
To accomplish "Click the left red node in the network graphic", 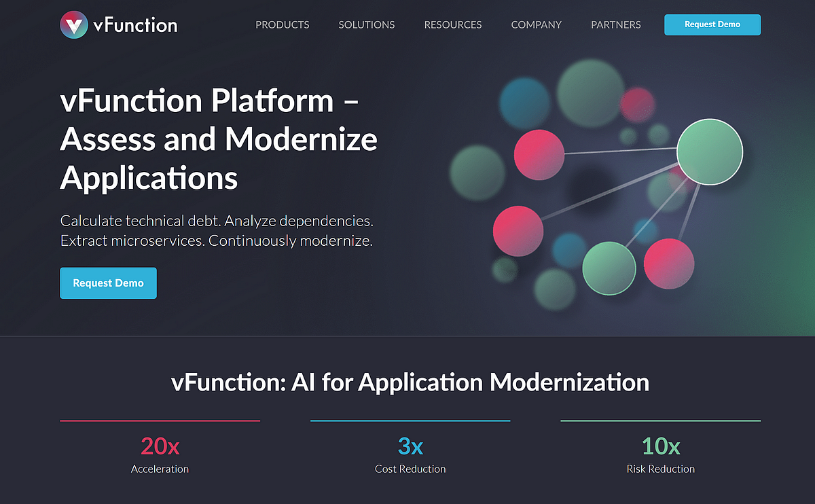I will pyautogui.click(x=518, y=231).
